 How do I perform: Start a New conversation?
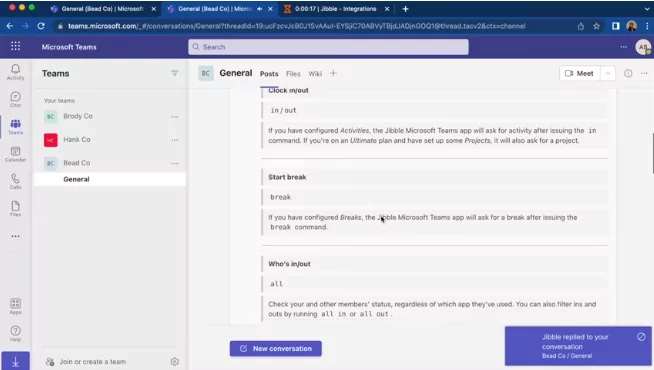coord(276,348)
